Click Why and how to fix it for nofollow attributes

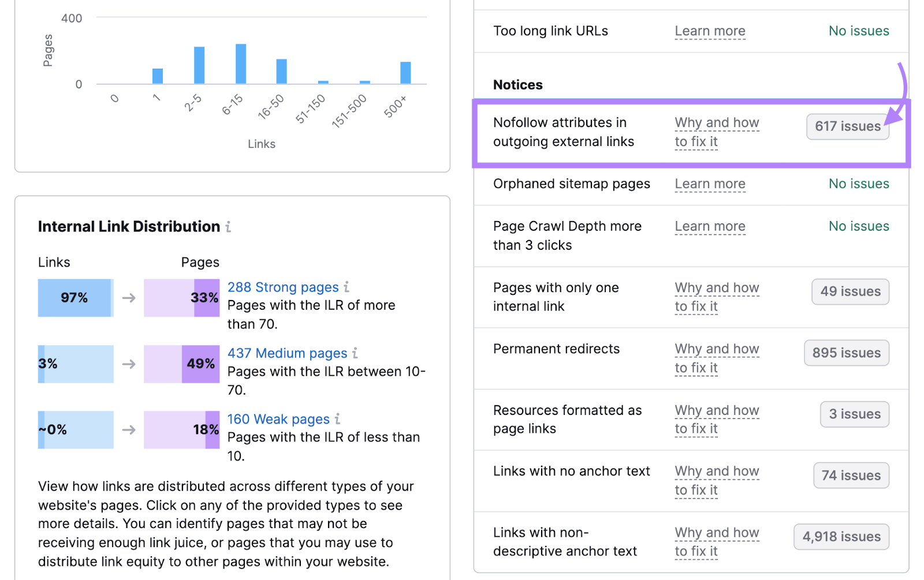[716, 132]
